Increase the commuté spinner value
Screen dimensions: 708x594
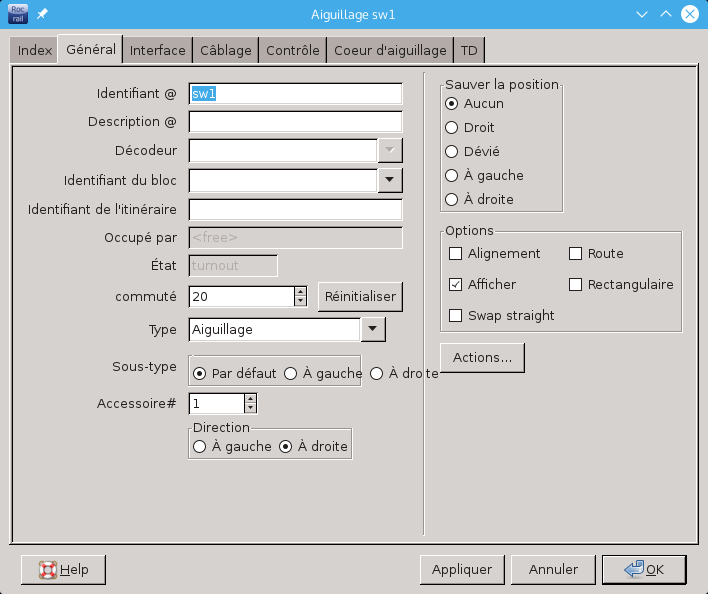300,291
